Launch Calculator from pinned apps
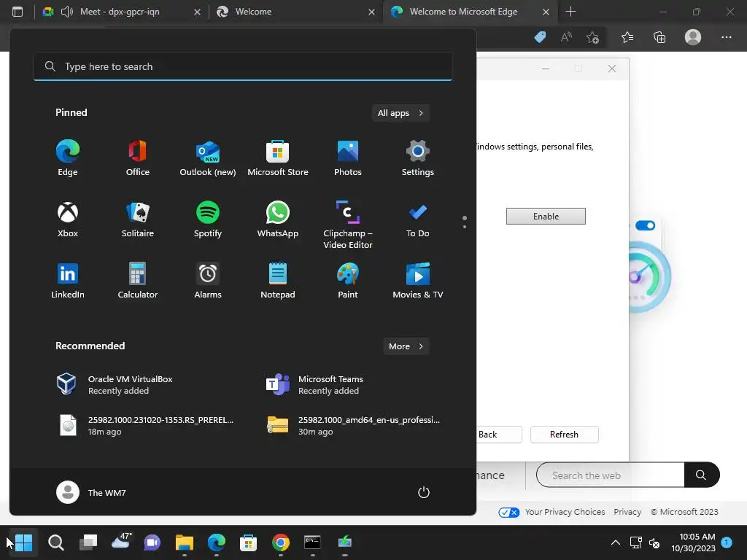 138,281
